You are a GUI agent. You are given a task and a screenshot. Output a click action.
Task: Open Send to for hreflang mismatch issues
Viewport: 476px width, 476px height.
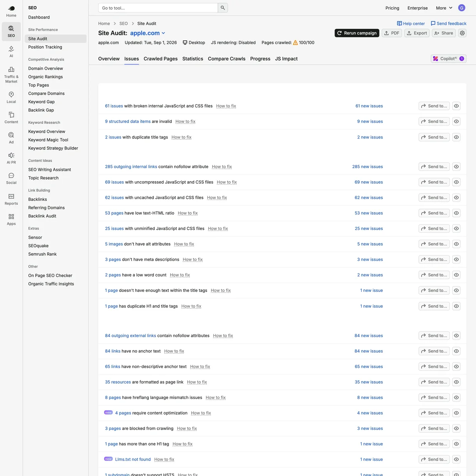point(434,397)
